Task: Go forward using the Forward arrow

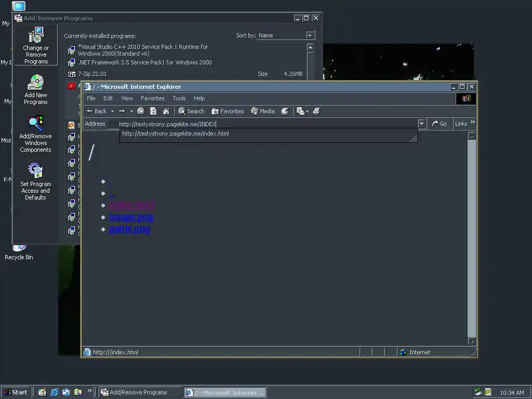Action: pos(122,111)
